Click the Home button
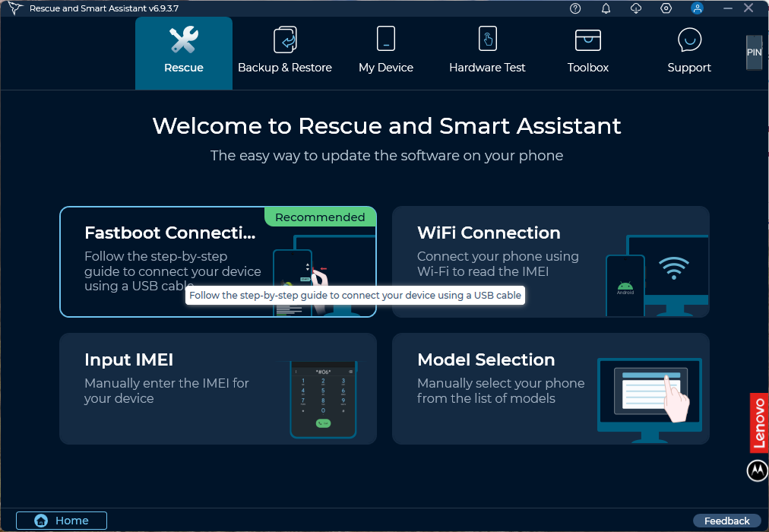Viewport: 769px width, 532px height. coord(62,521)
